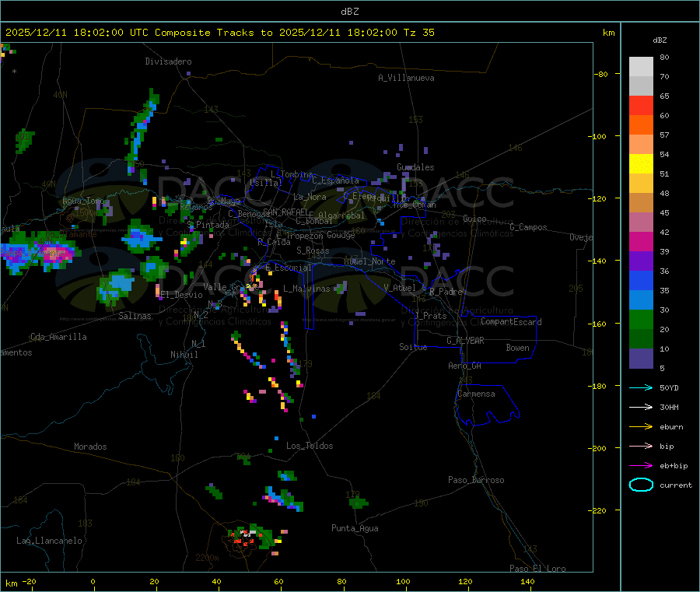This screenshot has height=592, width=700.
Task: Click the Morados map label
Action: pos(90,447)
